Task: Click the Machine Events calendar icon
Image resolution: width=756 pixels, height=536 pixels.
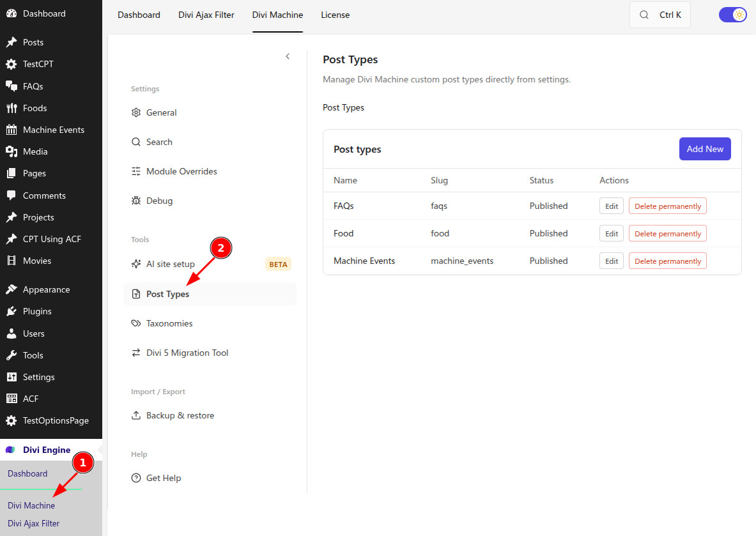Action: pyautogui.click(x=11, y=130)
